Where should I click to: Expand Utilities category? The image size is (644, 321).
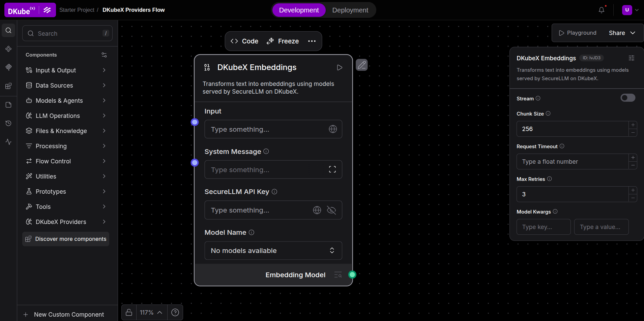click(66, 176)
